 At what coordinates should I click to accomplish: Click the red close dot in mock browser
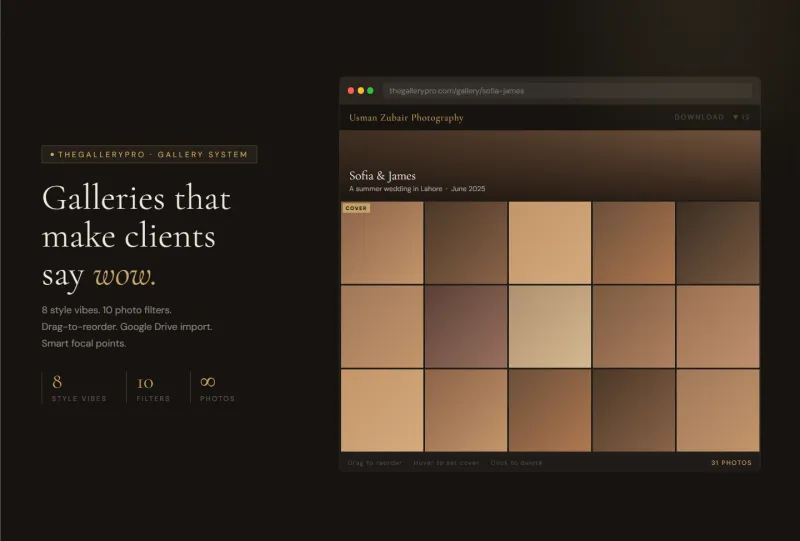351,91
